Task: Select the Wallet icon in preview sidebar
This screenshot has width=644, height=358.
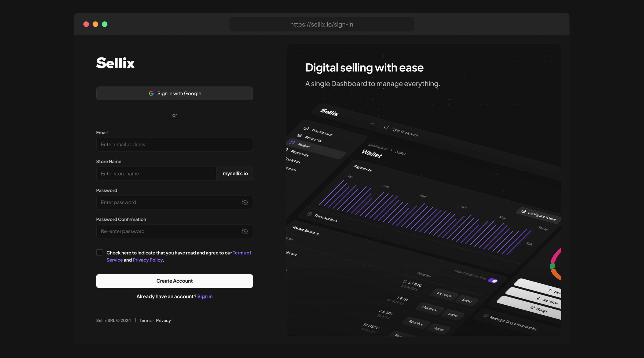Action: tap(292, 143)
